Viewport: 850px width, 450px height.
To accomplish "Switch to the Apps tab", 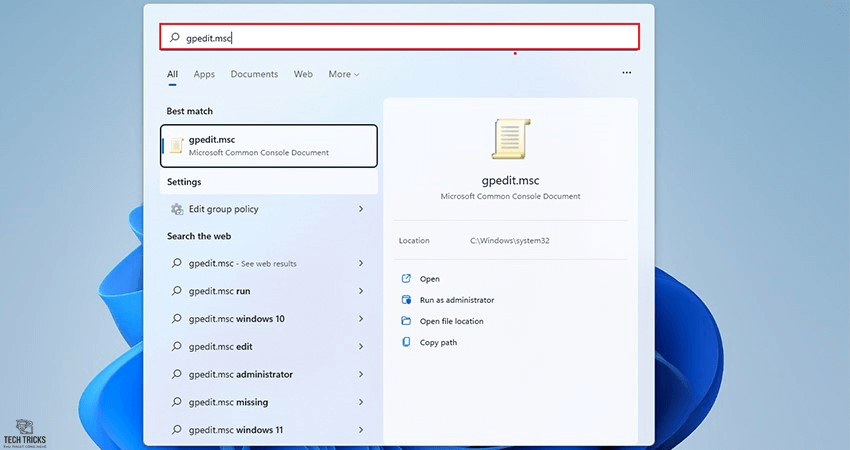I will click(x=204, y=74).
